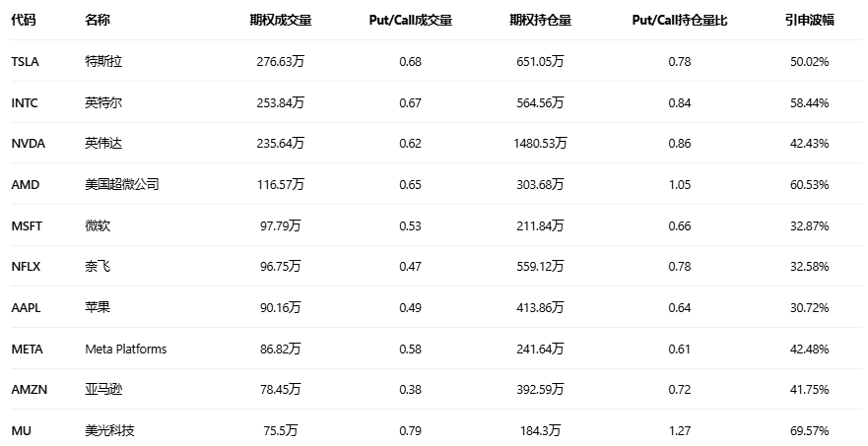
Task: Click the 名称 column header
Action: click(x=98, y=20)
